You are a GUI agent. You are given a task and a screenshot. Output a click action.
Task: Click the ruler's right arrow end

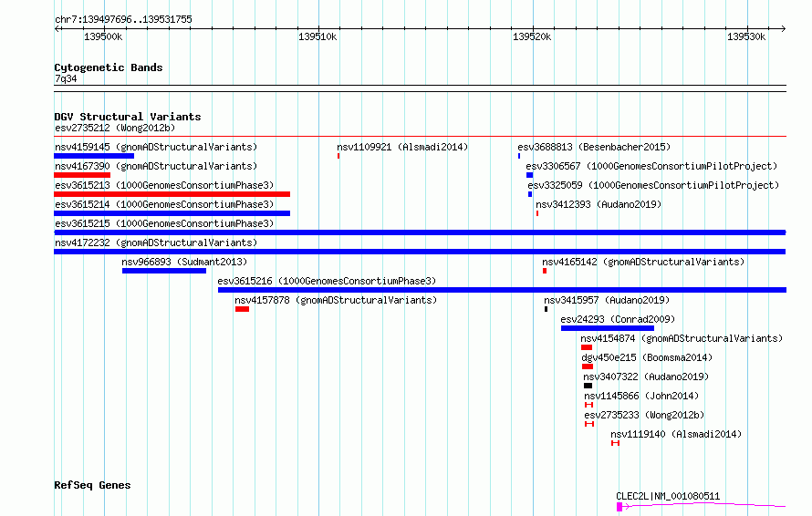coord(784,29)
